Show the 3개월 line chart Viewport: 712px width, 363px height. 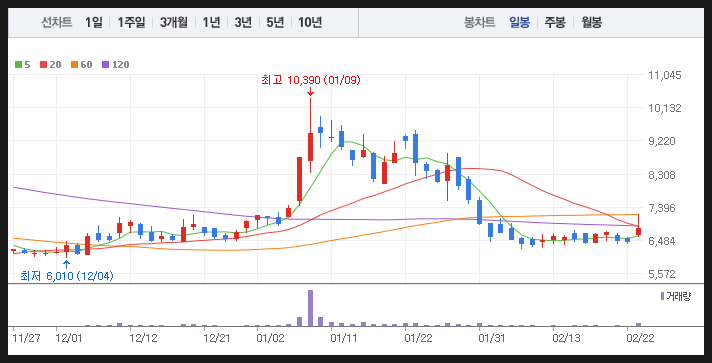coord(173,22)
